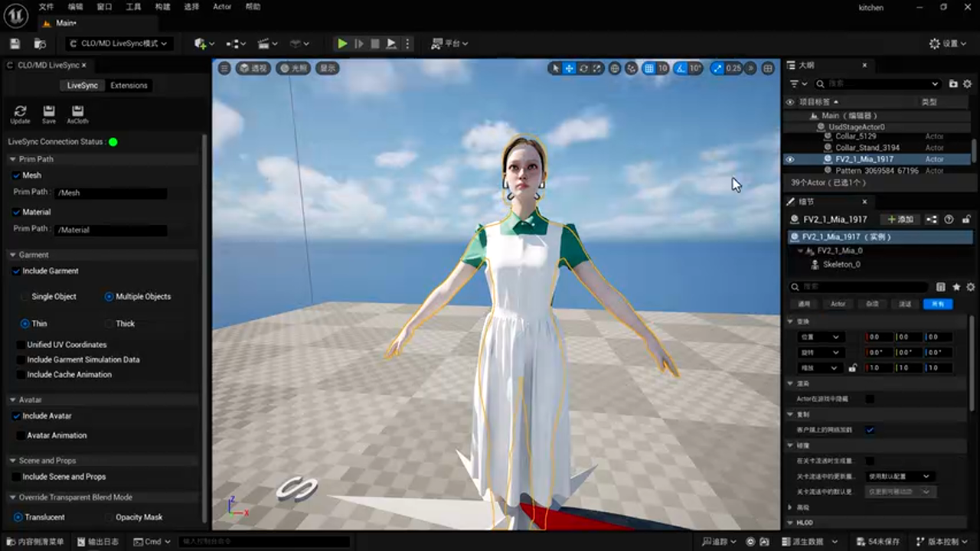Select the rotate transform tool in viewport
Image resolution: width=980 pixels, height=551 pixels.
coord(583,68)
